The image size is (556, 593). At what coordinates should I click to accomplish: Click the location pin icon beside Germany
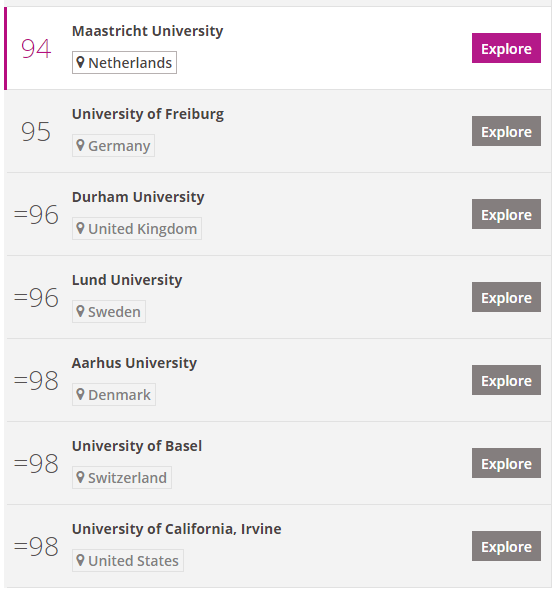click(80, 145)
